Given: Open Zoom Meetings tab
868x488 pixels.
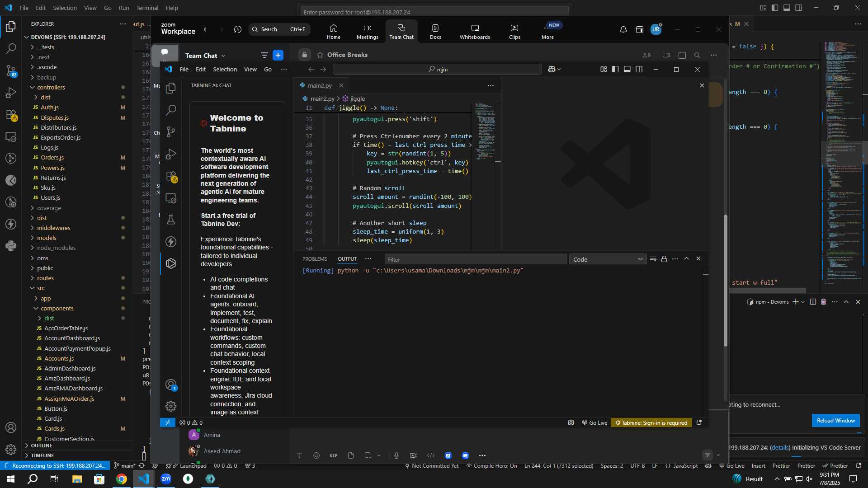Looking at the screenshot, I should pos(367,32).
